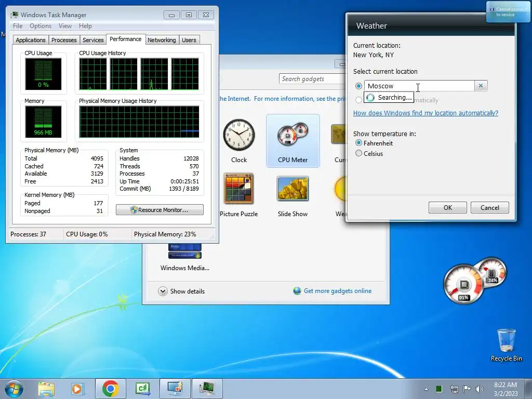Switch to the Users tab
This screenshot has height=399, width=532.
pos(189,40)
